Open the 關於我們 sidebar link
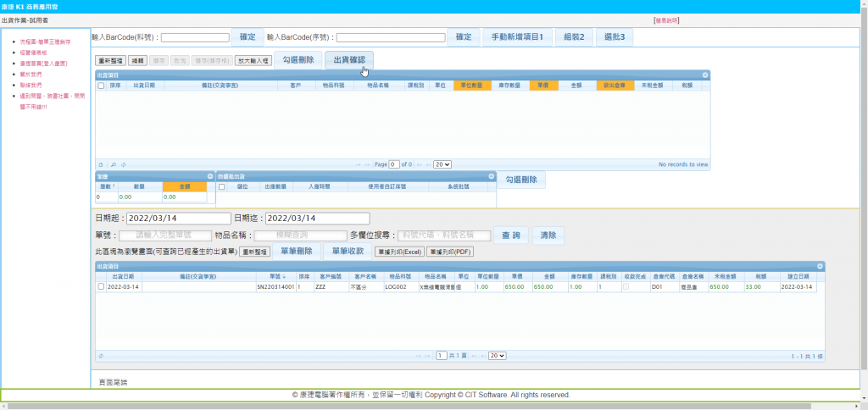 [30, 74]
